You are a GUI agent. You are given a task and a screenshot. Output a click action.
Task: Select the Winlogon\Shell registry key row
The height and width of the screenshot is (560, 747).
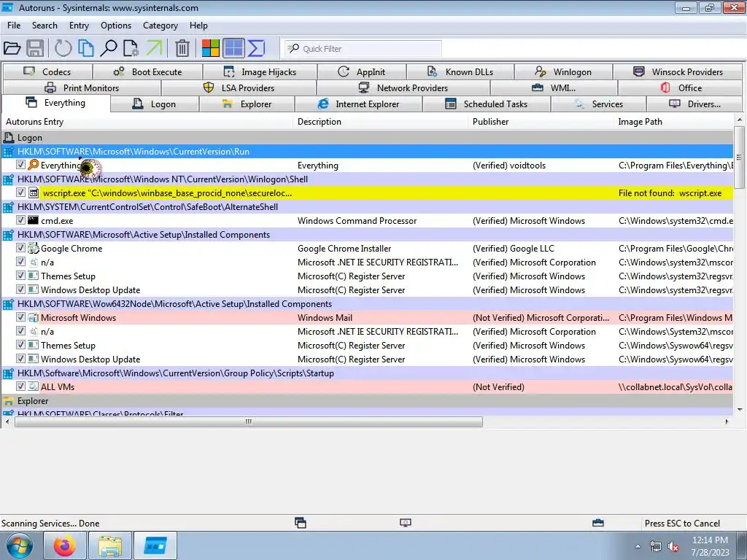click(368, 179)
